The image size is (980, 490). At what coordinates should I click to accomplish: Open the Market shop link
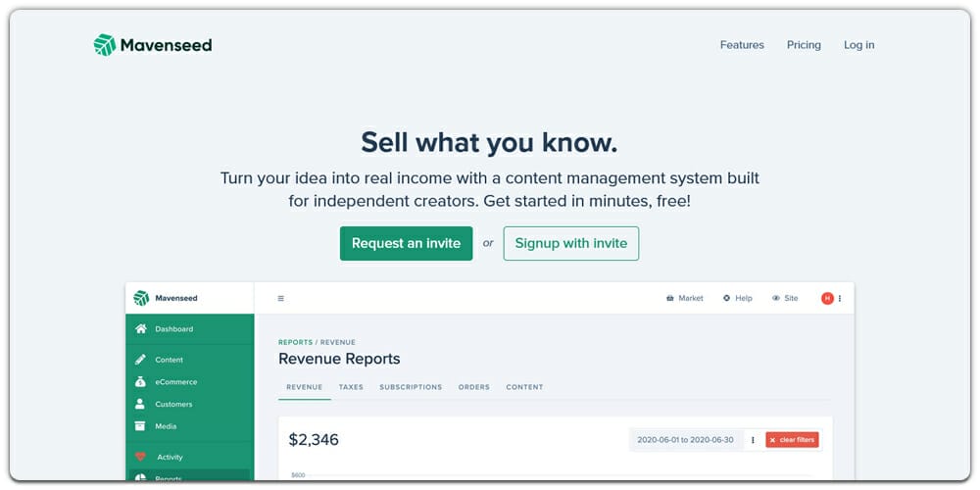coord(684,298)
